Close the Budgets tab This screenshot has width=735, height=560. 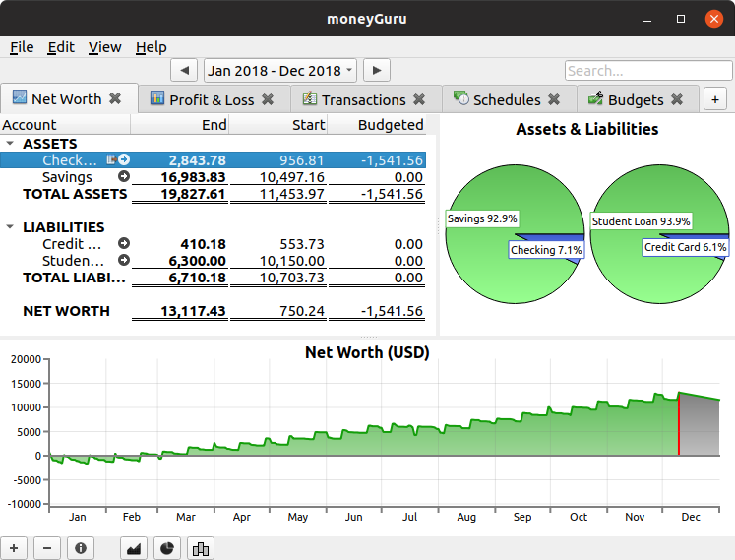(x=677, y=99)
